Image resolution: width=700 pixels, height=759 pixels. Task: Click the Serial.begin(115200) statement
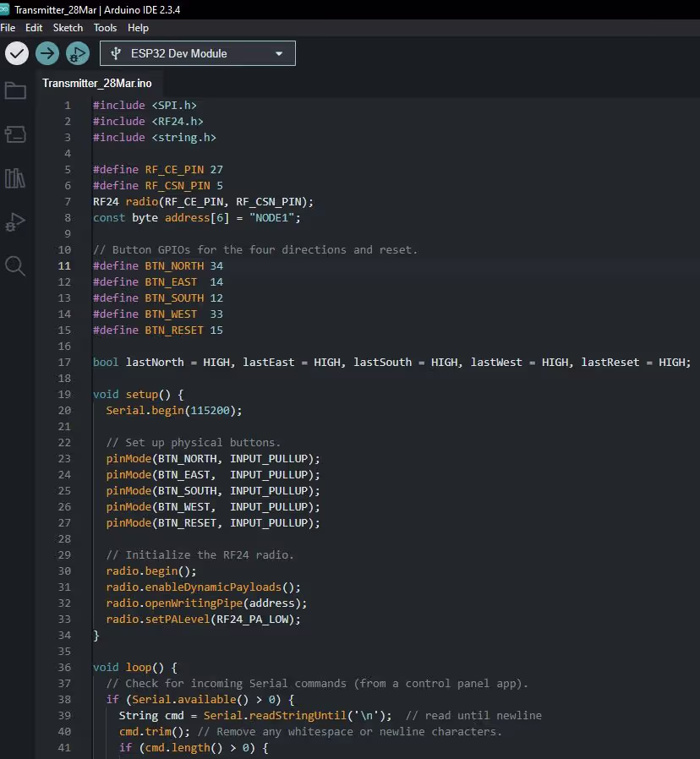click(174, 411)
